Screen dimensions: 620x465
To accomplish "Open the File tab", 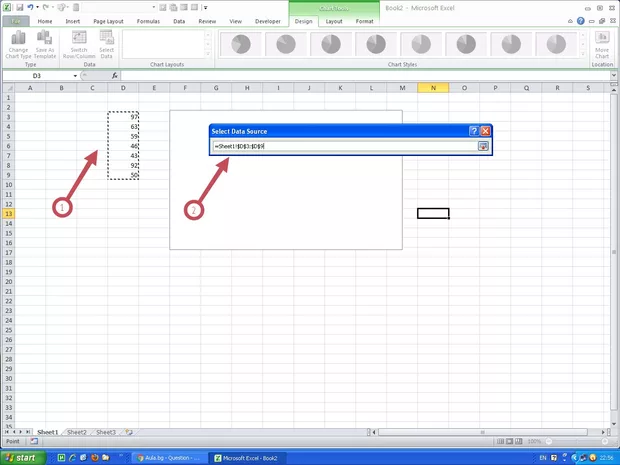I will pyautogui.click(x=16, y=21).
